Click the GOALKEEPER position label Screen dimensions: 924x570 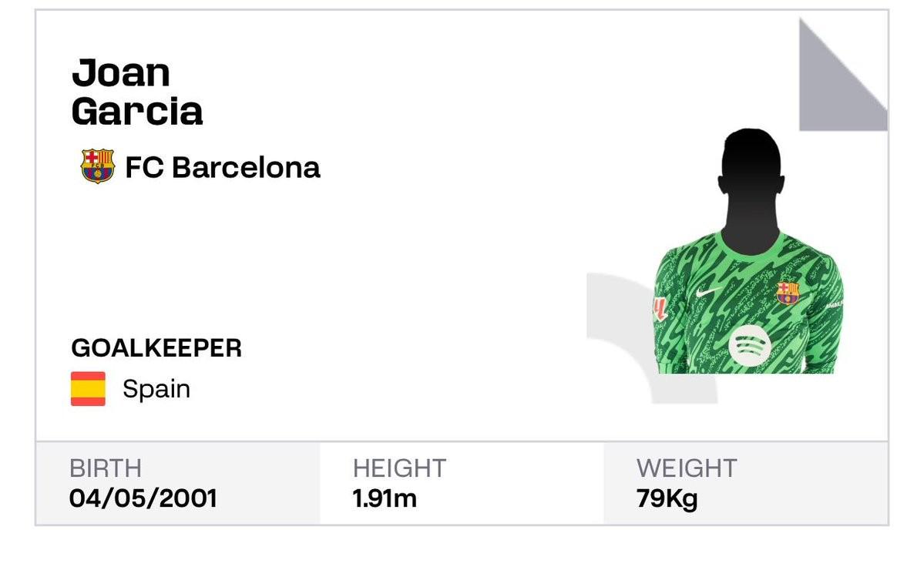coord(156,348)
